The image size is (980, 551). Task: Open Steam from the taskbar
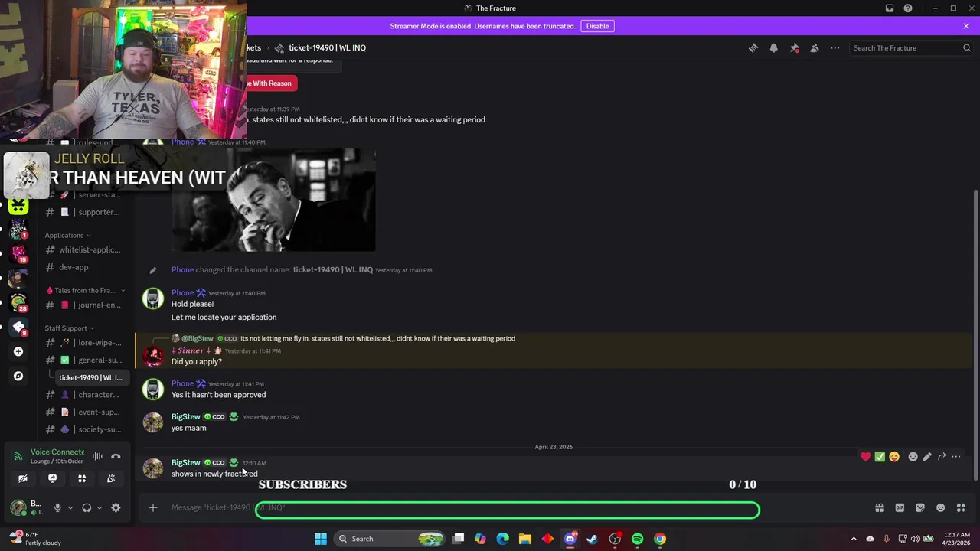tap(592, 539)
